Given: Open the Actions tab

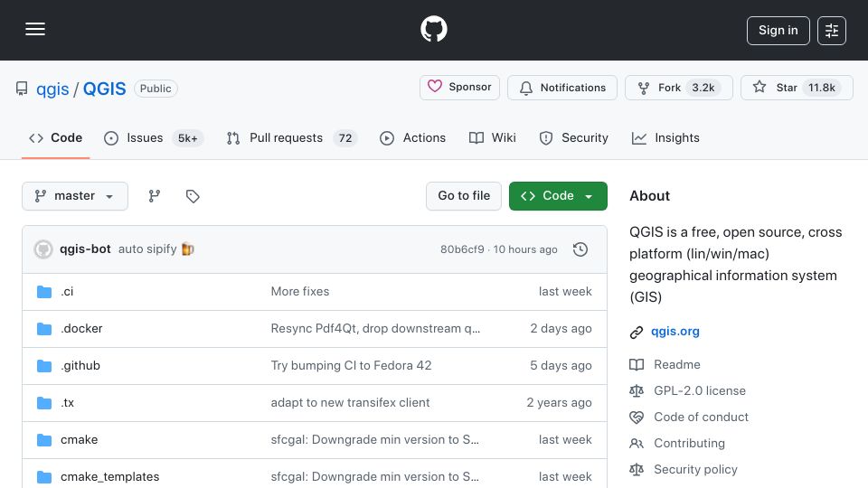Looking at the screenshot, I should pos(412,137).
